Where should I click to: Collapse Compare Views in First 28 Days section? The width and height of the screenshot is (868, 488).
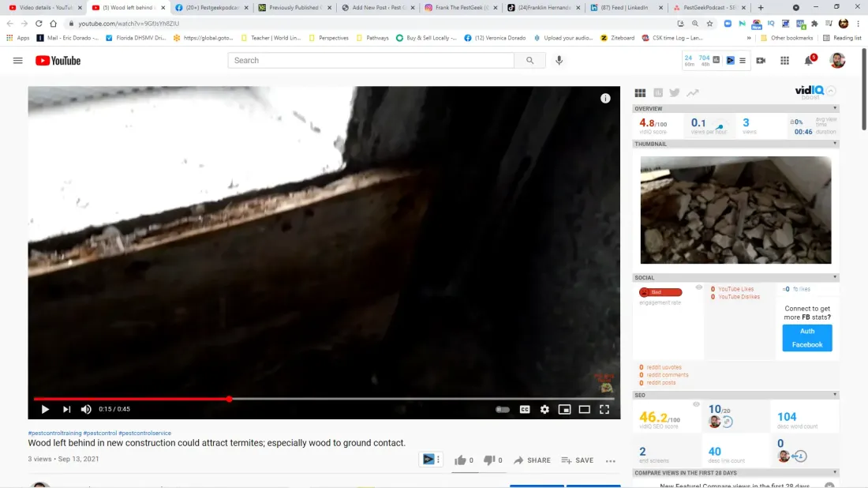tap(835, 472)
